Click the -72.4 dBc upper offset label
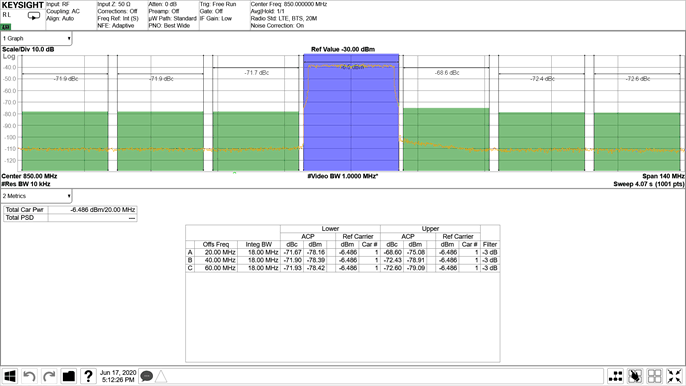686x386 pixels. coord(542,79)
